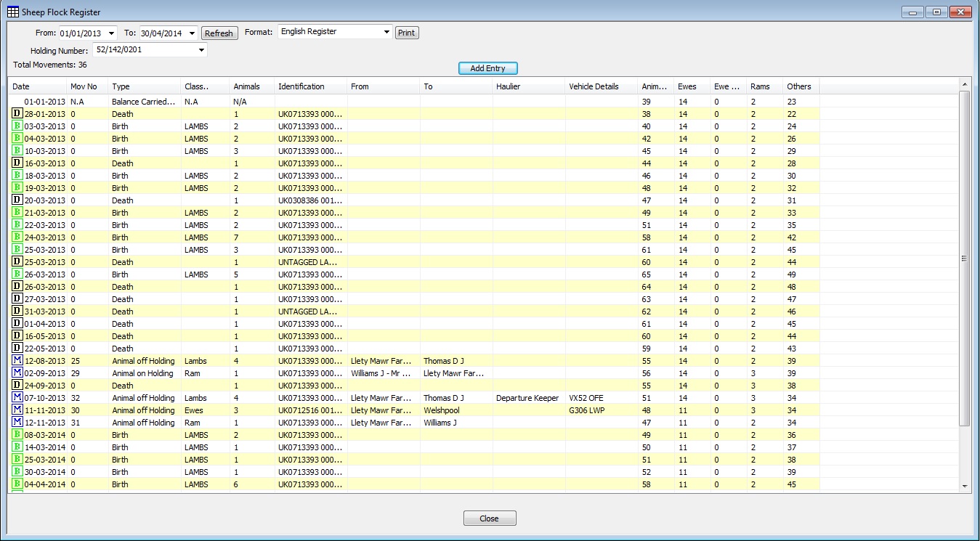The width and height of the screenshot is (980, 541).
Task: Click the Birth icon on row 18-03-2013
Action: 17,176
